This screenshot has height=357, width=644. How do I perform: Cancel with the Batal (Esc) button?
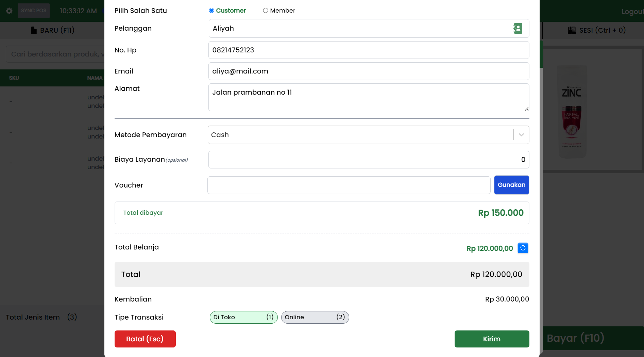pyautogui.click(x=145, y=339)
